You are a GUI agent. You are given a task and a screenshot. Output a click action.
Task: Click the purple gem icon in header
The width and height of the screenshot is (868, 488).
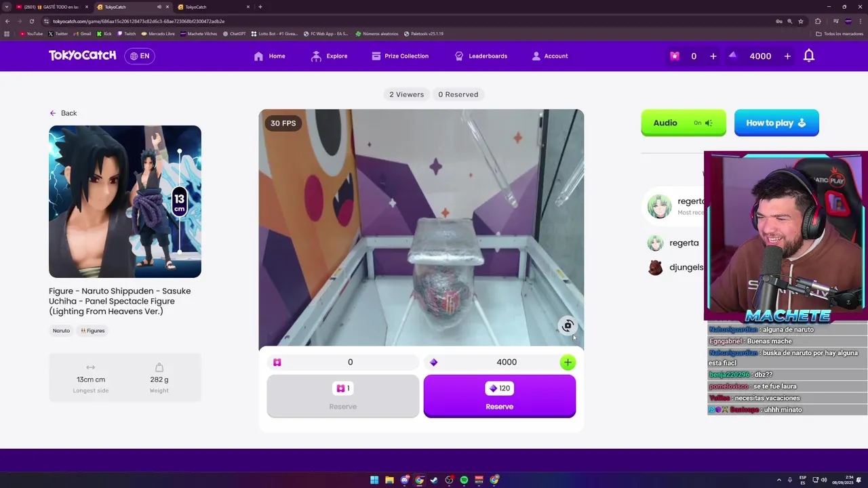pyautogui.click(x=732, y=56)
